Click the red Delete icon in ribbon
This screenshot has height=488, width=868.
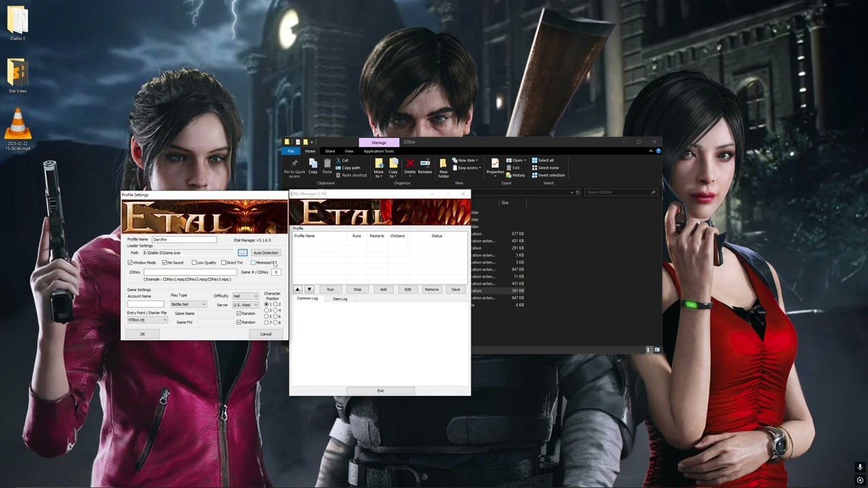point(410,167)
